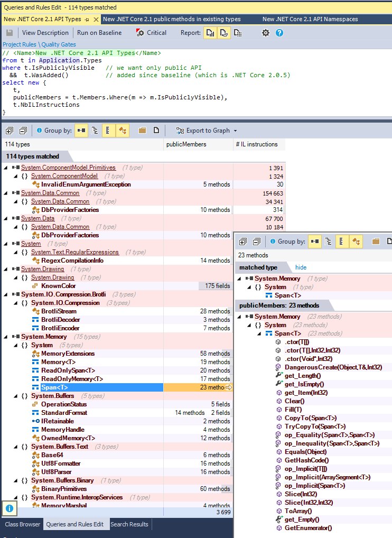Click the hide link beside matched type

(x=301, y=267)
